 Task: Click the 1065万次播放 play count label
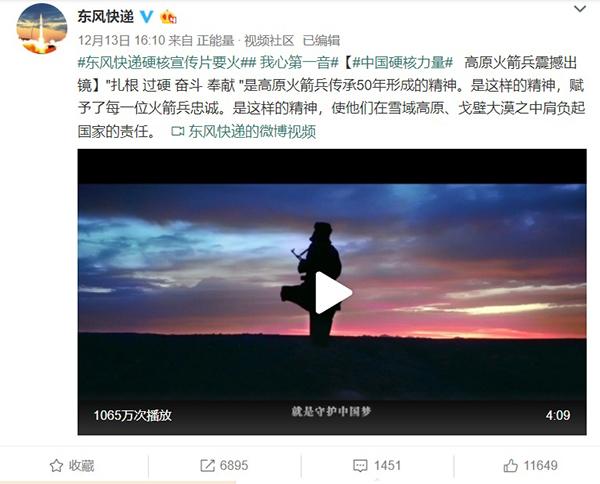(x=133, y=415)
